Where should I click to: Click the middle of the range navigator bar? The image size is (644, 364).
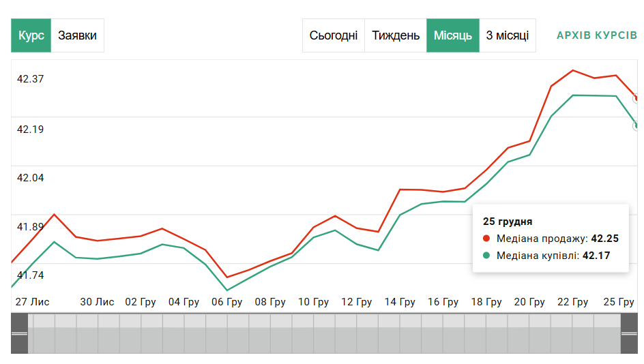click(x=324, y=333)
